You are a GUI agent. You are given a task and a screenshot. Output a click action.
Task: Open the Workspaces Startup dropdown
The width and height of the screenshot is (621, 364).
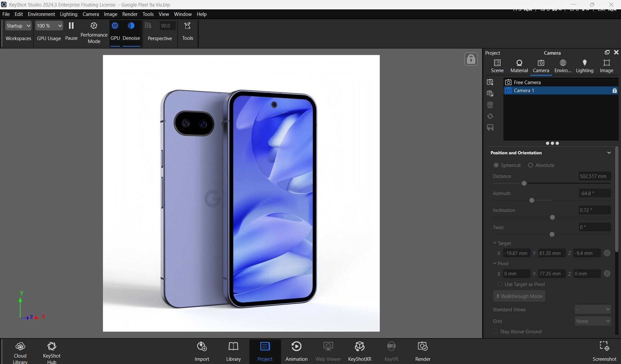(18, 26)
